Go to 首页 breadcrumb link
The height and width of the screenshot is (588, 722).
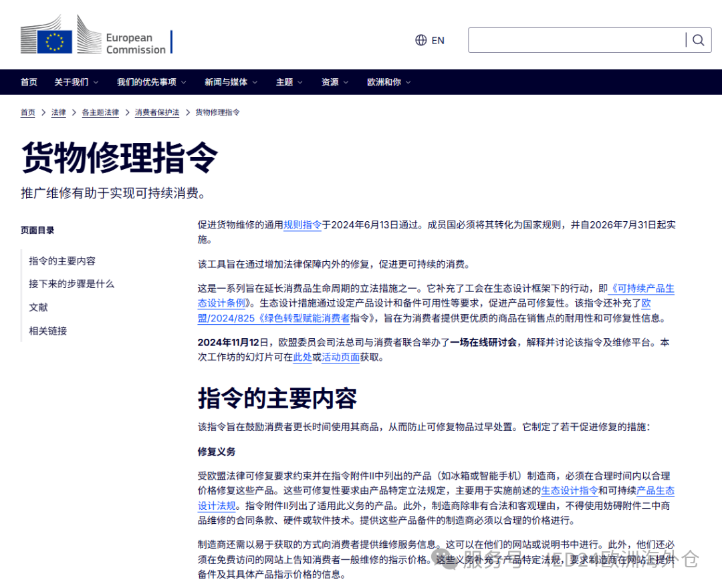[x=27, y=112]
